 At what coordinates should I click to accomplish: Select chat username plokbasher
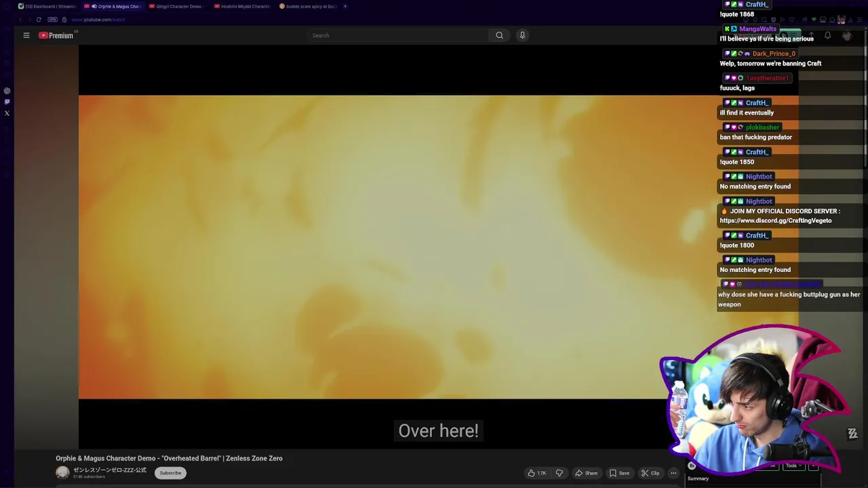pos(762,127)
